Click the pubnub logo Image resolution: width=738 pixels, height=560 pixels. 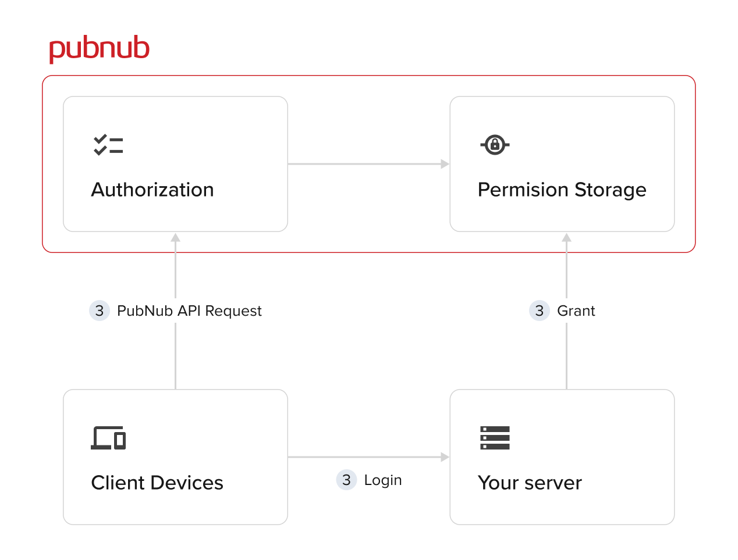(x=100, y=48)
